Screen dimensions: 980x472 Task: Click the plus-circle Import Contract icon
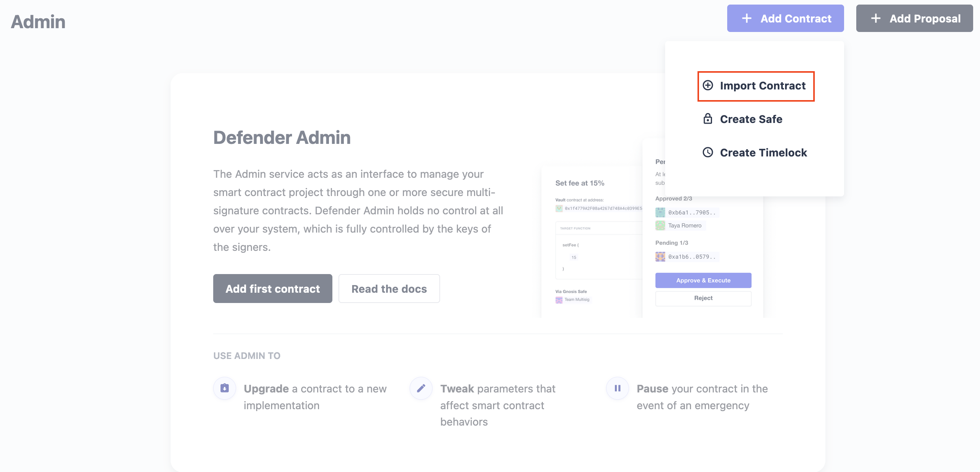708,85
